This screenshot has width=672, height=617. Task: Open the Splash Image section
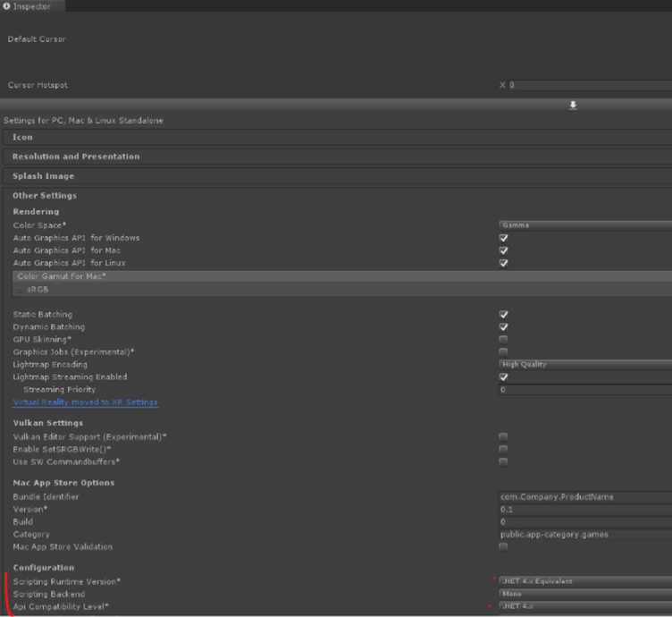coord(43,176)
